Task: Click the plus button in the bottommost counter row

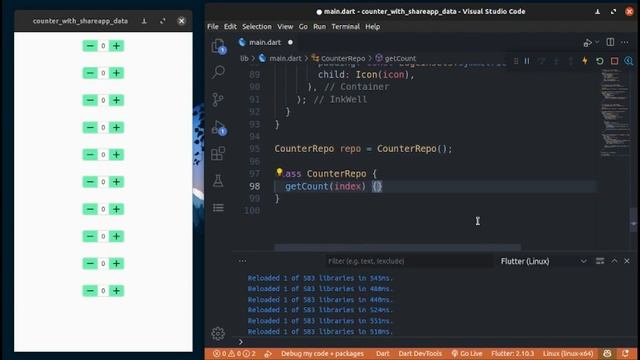Action: pyautogui.click(x=116, y=291)
